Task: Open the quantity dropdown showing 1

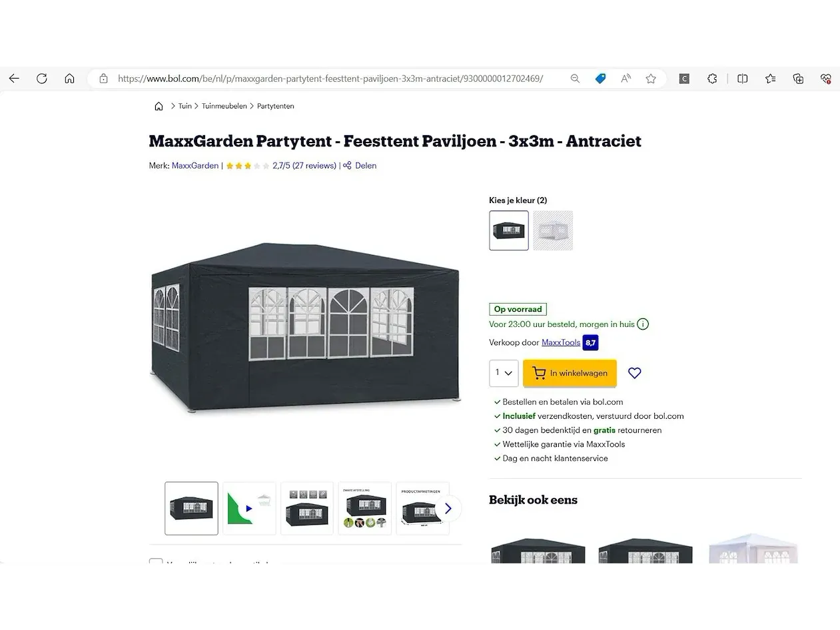Action: coord(504,373)
